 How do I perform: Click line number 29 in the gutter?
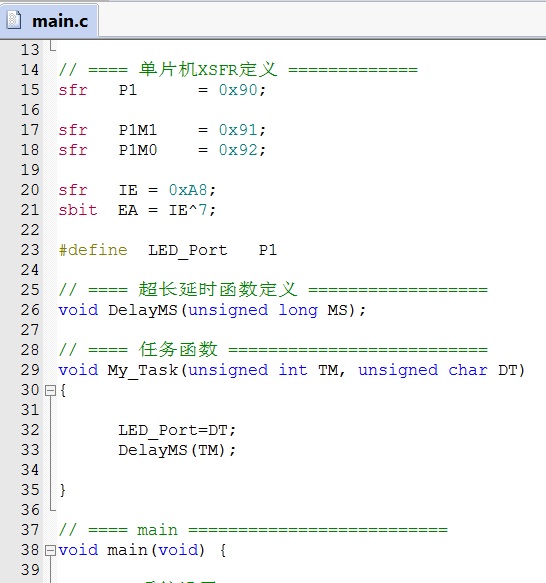[x=30, y=370]
